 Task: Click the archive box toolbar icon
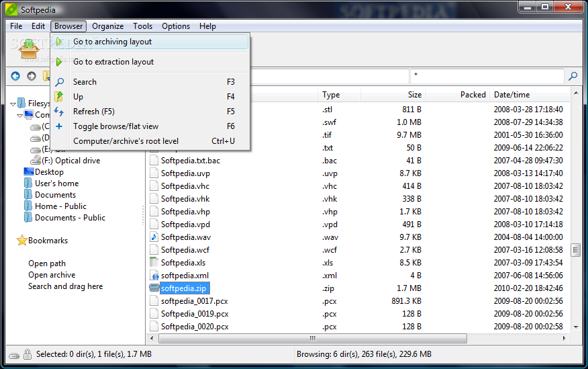(30, 49)
